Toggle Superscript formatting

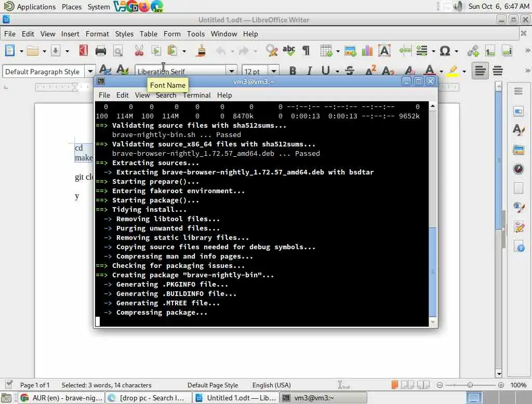click(x=370, y=71)
